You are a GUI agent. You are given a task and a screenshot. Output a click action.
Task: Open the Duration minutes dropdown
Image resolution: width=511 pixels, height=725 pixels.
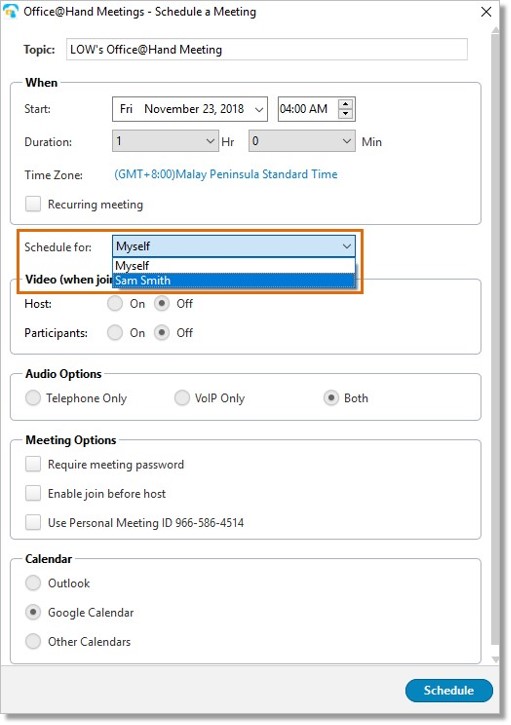302,141
